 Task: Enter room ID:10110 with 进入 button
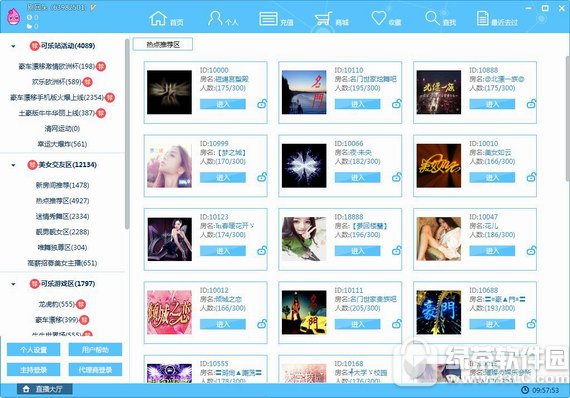coord(357,104)
